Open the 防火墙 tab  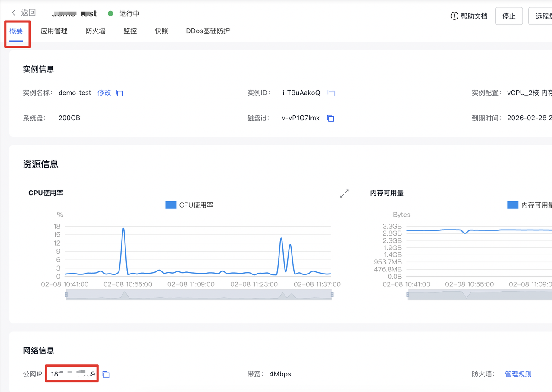pyautogui.click(x=95, y=31)
